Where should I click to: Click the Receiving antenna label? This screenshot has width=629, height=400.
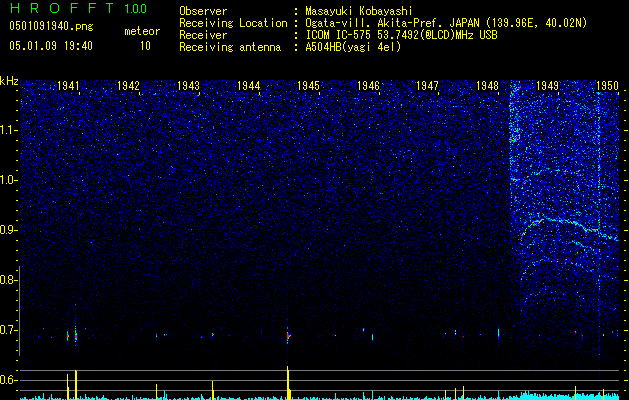pyautogui.click(x=230, y=47)
